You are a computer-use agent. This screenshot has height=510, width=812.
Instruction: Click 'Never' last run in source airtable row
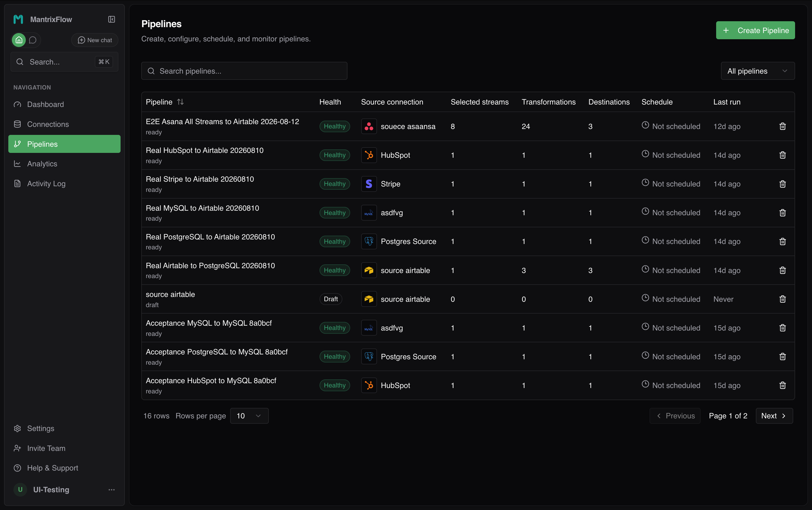(x=723, y=299)
